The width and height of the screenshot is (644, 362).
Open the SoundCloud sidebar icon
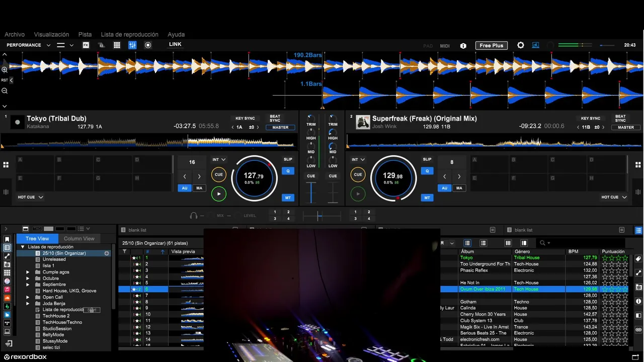pos(7,298)
